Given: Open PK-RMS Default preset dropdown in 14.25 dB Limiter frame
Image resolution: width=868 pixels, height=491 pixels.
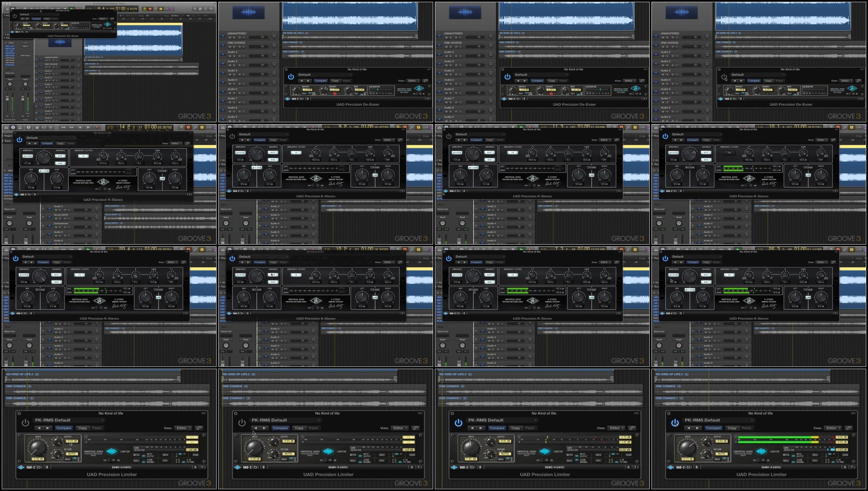Looking at the screenshot, I should tap(719, 420).
